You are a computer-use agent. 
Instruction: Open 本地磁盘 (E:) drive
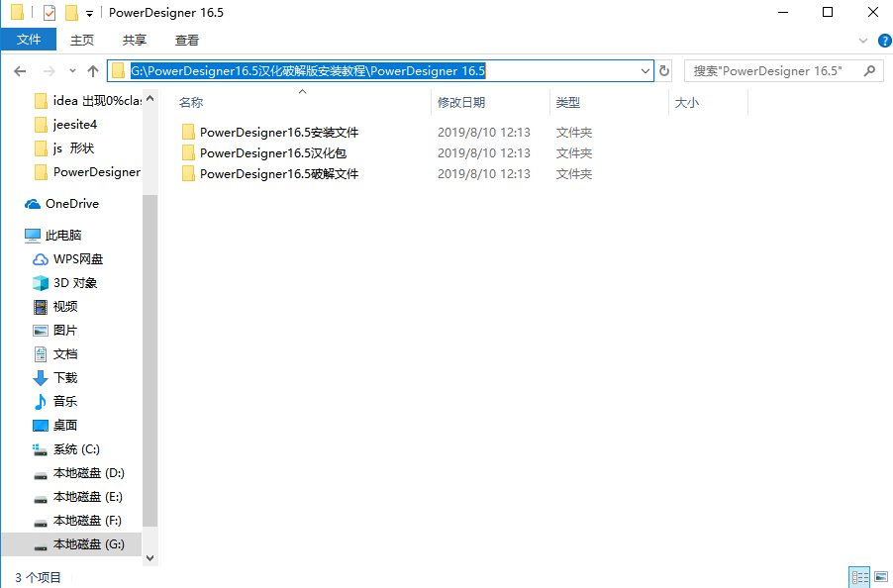[78, 497]
